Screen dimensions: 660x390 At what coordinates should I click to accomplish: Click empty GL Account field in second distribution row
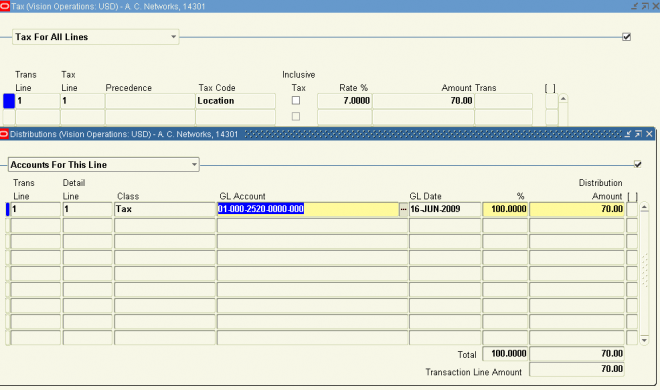312,226
